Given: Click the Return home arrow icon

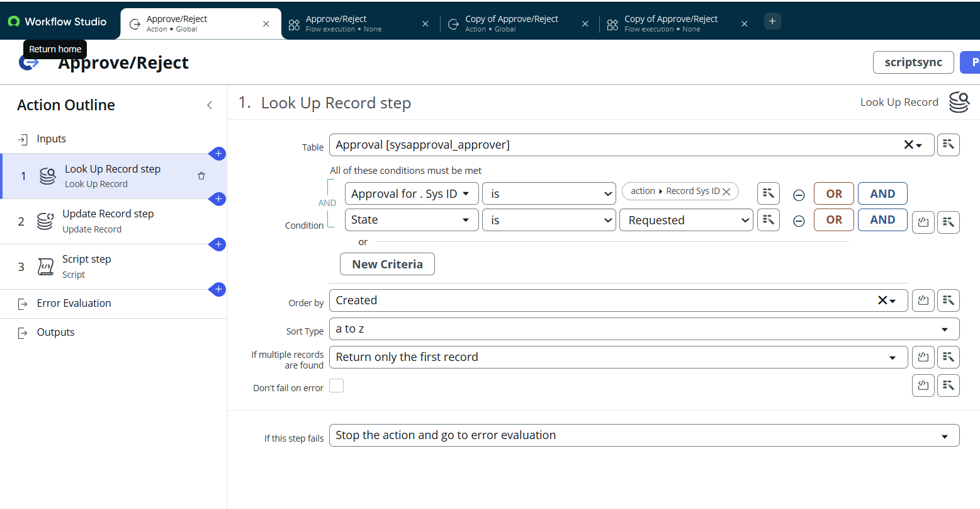Looking at the screenshot, I should [x=28, y=62].
